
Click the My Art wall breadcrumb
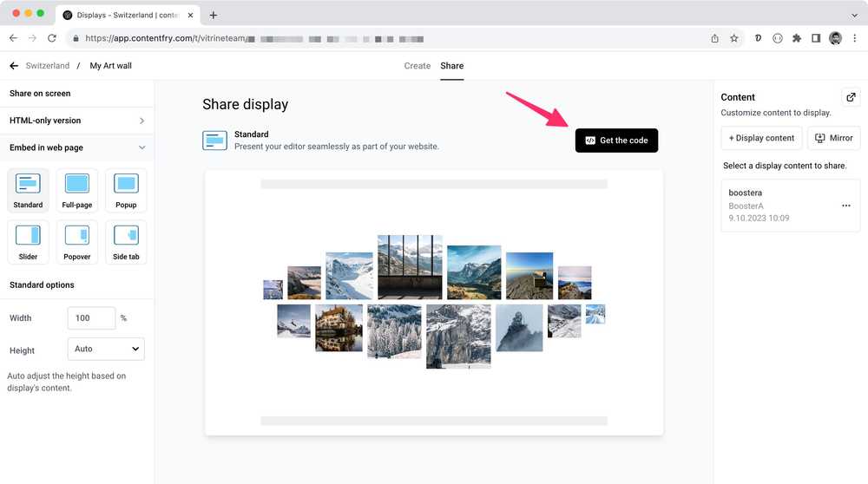point(111,66)
